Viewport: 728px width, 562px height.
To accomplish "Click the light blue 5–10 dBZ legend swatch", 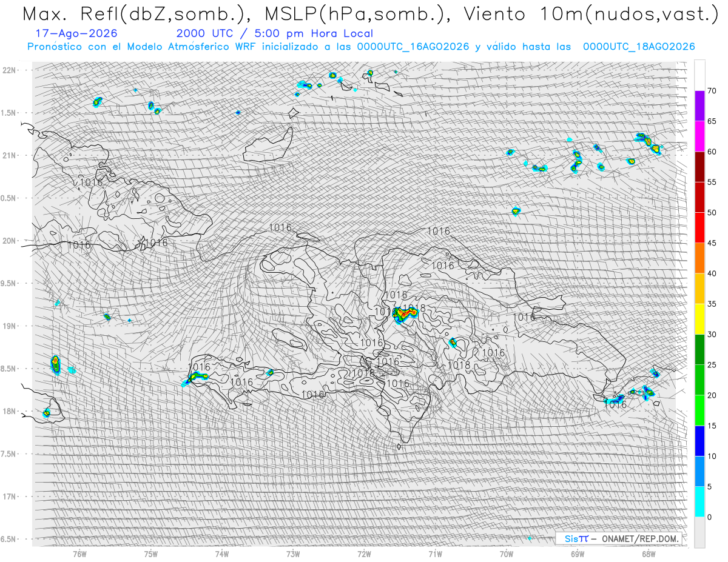I will [x=699, y=472].
